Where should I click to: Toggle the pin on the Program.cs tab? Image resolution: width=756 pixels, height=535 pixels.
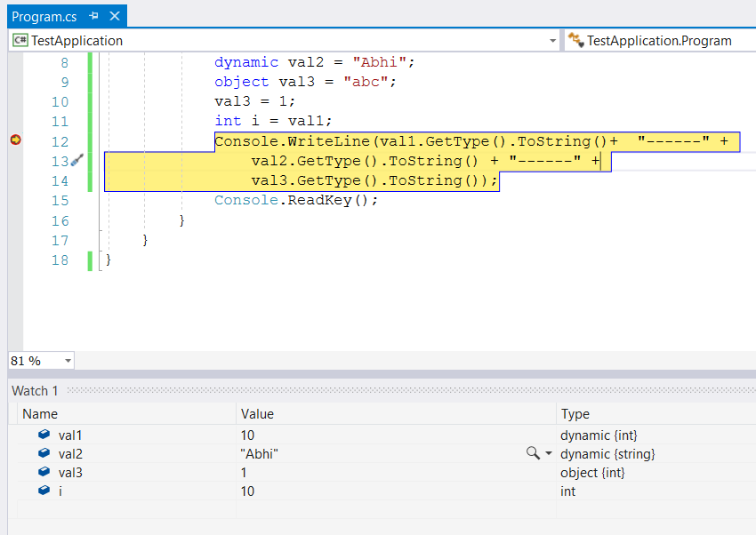94,15
